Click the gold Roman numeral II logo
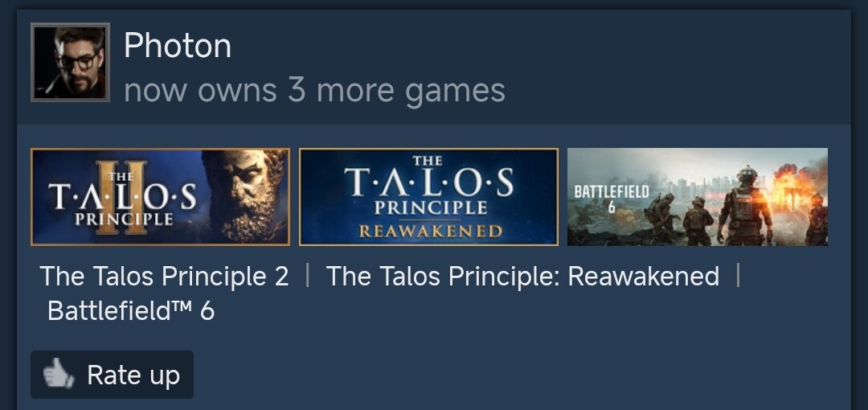Viewport: 868px width, 410px height. click(121, 197)
